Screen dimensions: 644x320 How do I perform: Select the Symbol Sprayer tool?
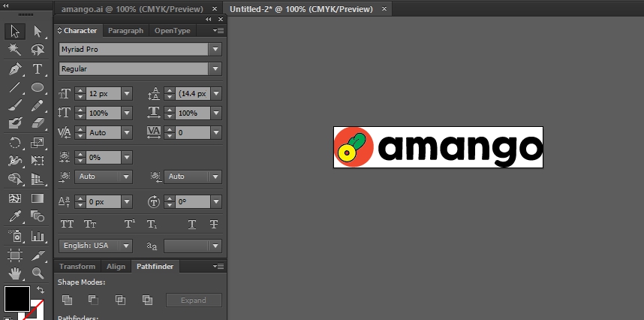15,236
